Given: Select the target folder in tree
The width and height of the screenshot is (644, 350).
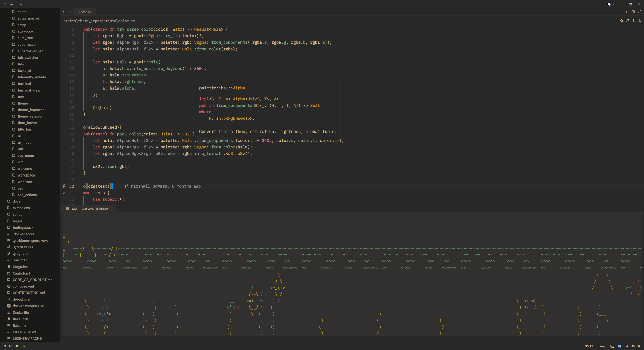Looking at the screenshot, I should 30,221.
